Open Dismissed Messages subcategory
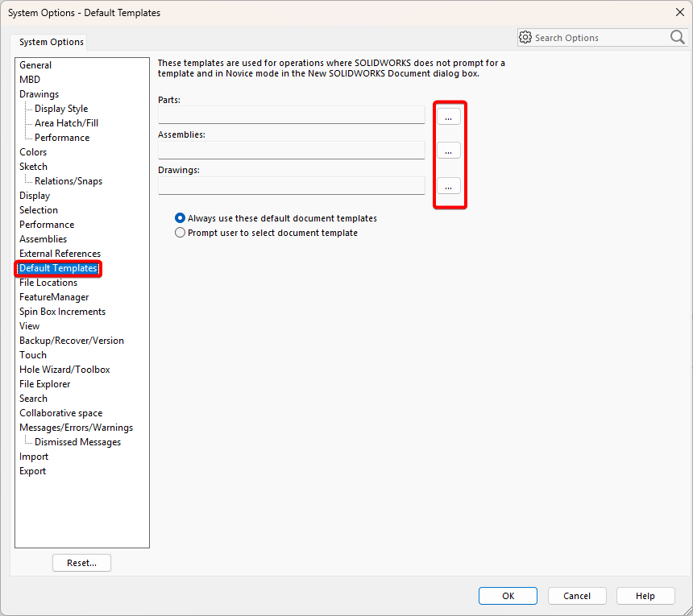The image size is (693, 616). [x=78, y=442]
